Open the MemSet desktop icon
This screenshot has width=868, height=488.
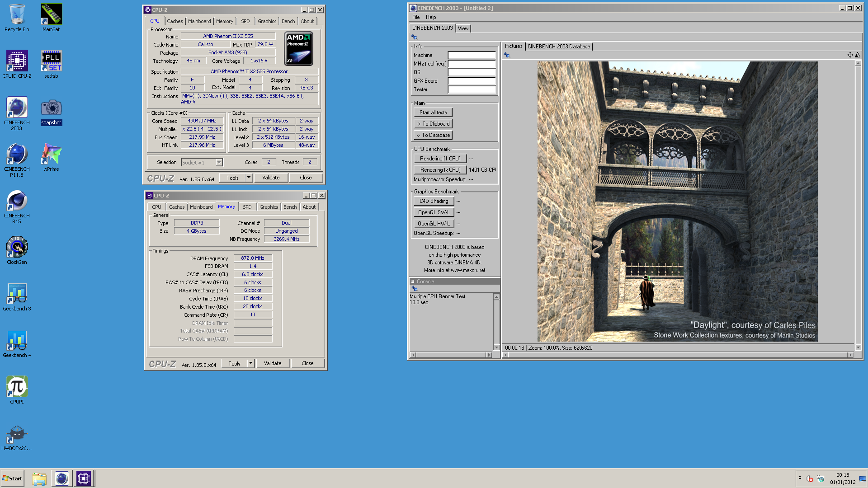[x=51, y=18]
